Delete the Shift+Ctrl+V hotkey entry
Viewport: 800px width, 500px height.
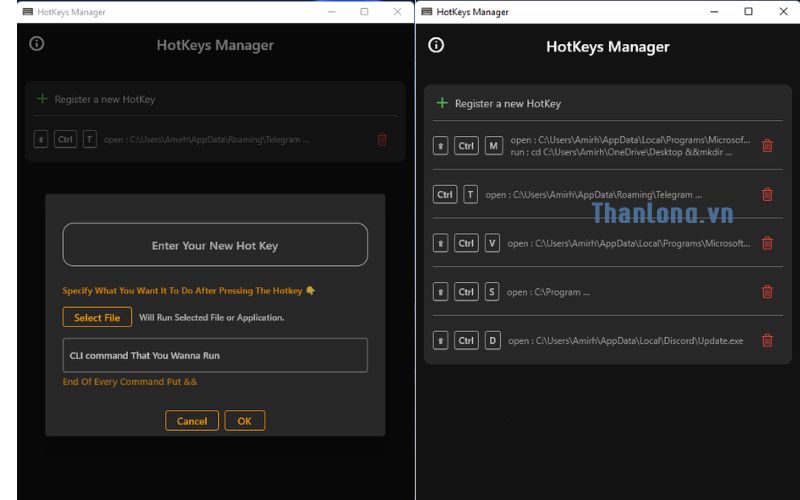pyautogui.click(x=767, y=243)
